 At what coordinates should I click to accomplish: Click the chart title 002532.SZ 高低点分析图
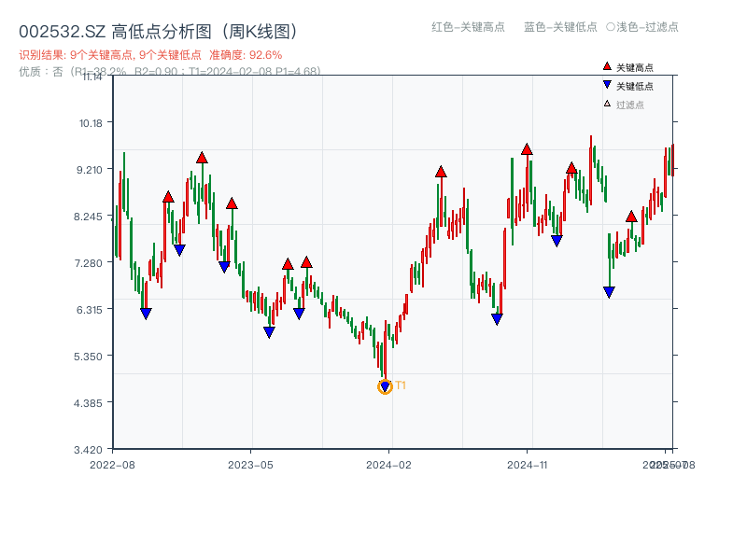click(159, 32)
